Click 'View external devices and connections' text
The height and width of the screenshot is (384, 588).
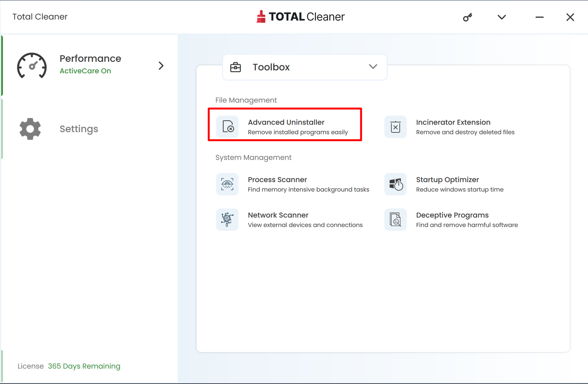305,225
